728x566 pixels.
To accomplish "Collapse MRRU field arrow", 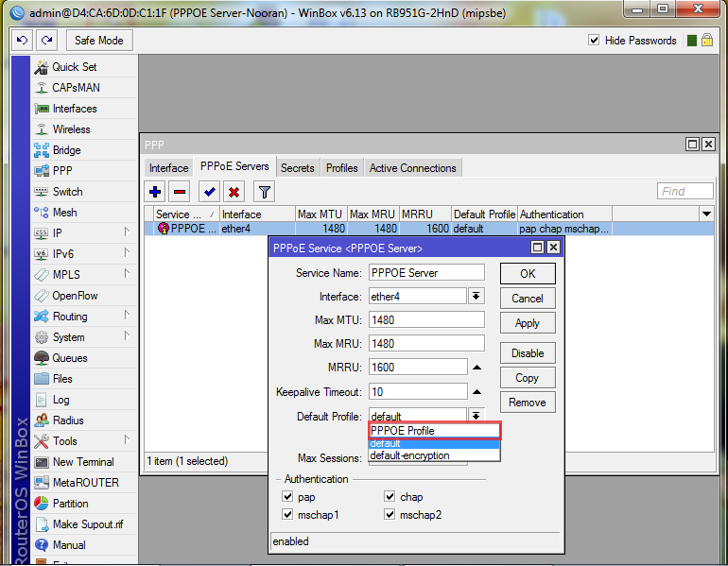I will [x=477, y=368].
